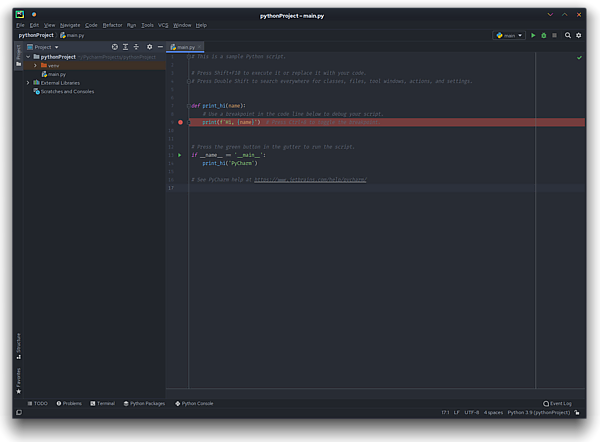The width and height of the screenshot is (600, 442).
Task: Open the Terminal tool window tab
Action: (x=102, y=403)
